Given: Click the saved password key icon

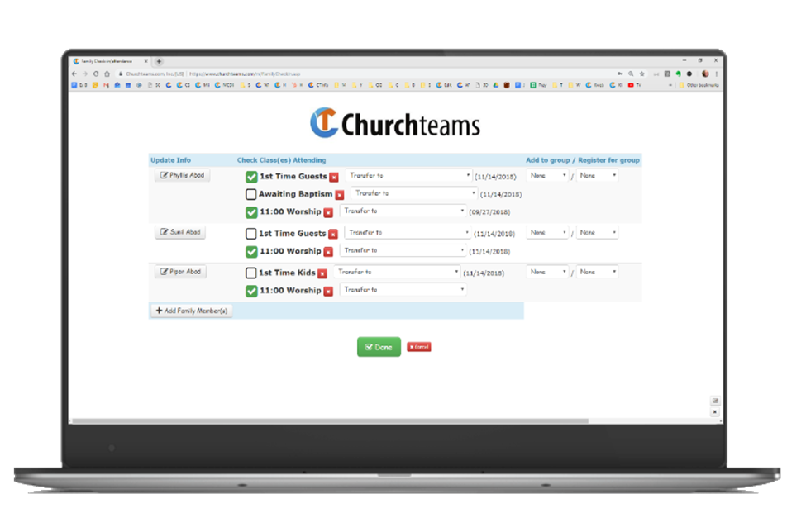Looking at the screenshot, I should [620, 74].
